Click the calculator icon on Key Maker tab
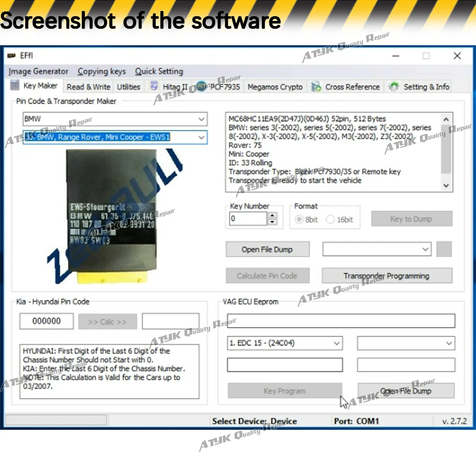 pos(15,86)
